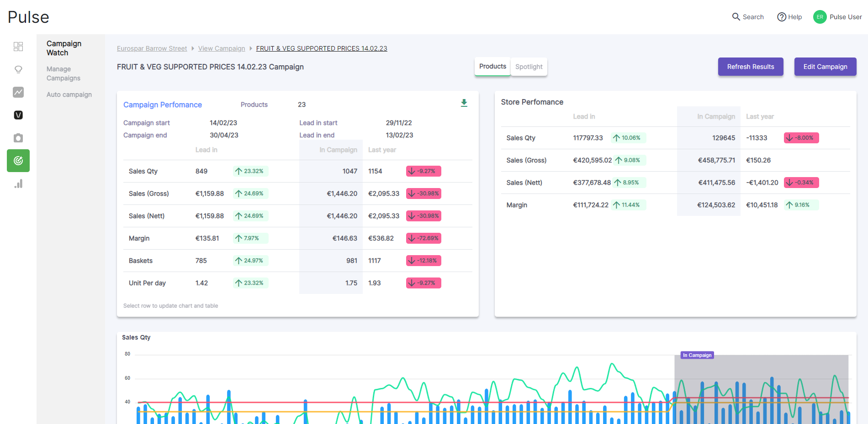Open the trend line chart sidebar icon

[18, 92]
